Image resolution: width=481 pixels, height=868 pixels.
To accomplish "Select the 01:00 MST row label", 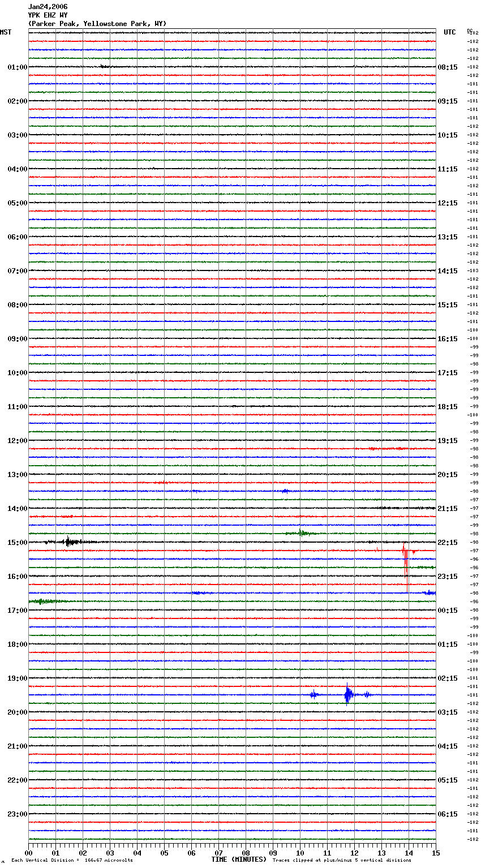I will (x=17, y=67).
